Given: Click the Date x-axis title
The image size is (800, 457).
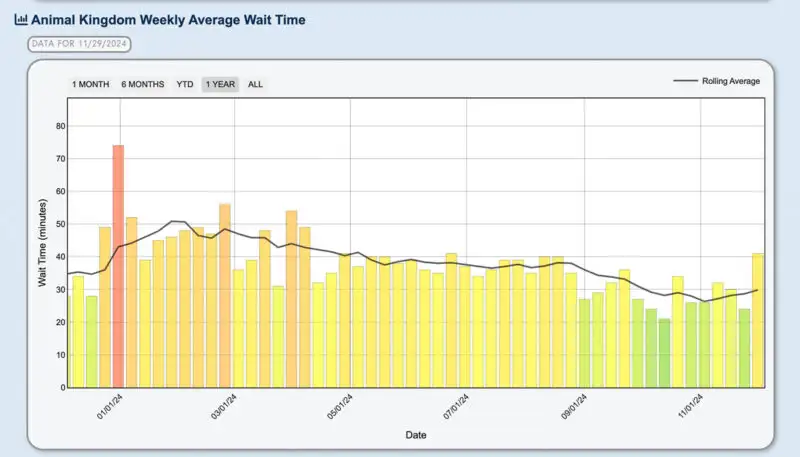Looking at the screenshot, I should pyautogui.click(x=416, y=435).
